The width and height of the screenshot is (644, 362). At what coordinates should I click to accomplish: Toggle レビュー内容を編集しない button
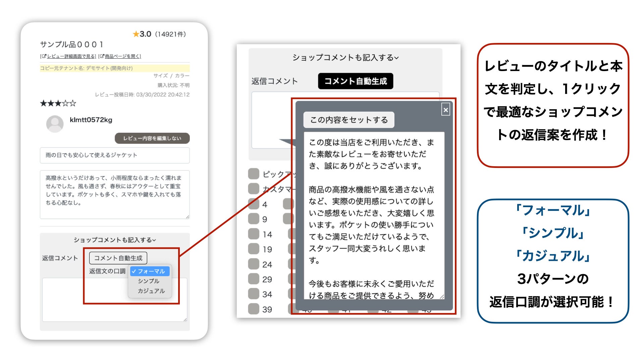[x=153, y=138]
